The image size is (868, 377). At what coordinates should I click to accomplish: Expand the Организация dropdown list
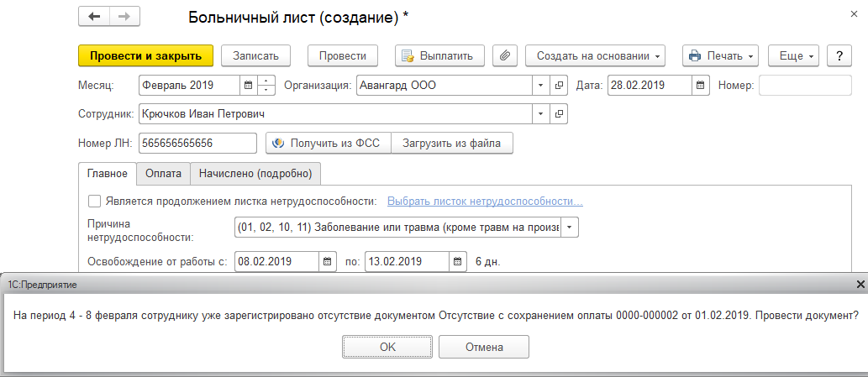point(540,85)
